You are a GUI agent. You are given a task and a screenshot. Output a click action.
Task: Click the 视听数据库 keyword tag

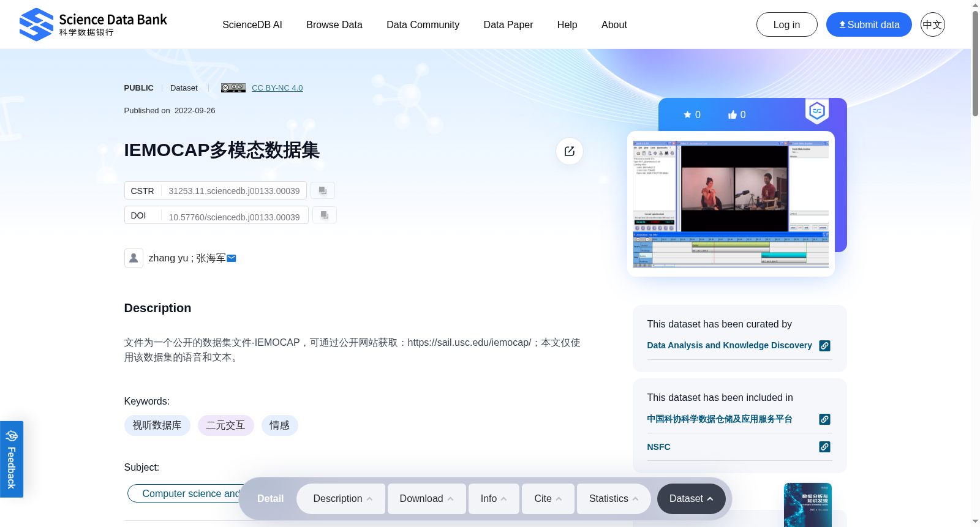[x=157, y=425]
